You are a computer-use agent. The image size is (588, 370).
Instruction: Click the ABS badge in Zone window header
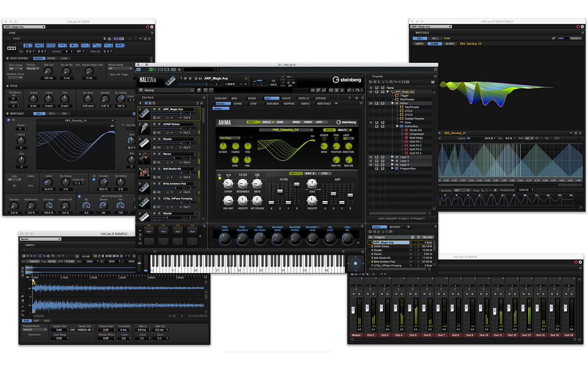tap(116, 39)
